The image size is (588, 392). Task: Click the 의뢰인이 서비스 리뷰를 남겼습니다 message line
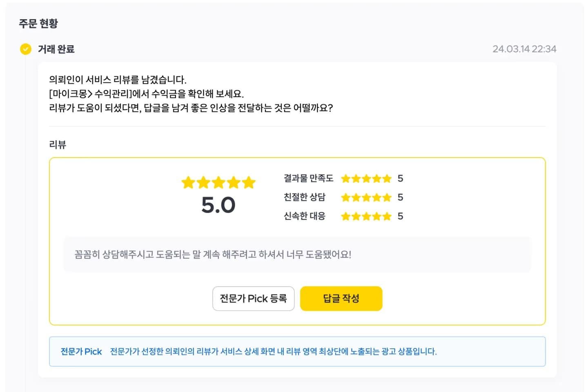click(118, 80)
